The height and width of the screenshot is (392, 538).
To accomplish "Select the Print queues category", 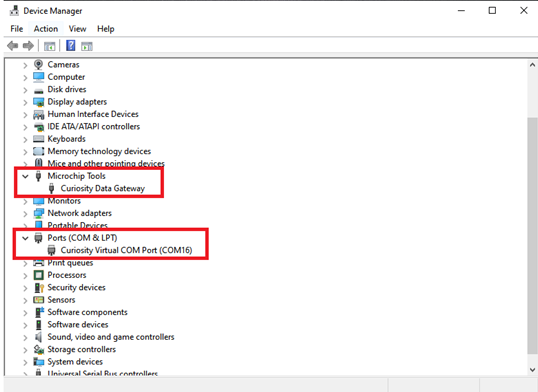I will tap(70, 263).
